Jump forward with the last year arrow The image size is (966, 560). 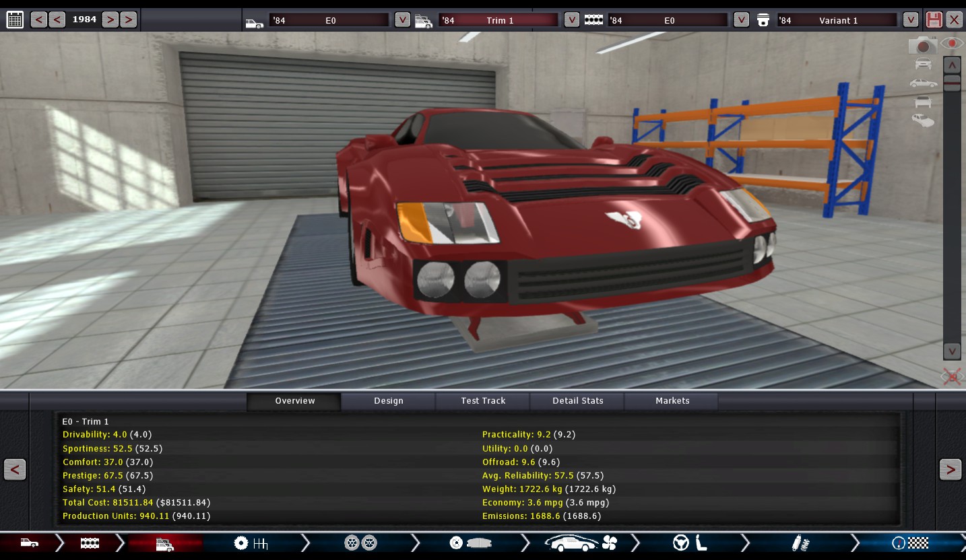pos(128,20)
